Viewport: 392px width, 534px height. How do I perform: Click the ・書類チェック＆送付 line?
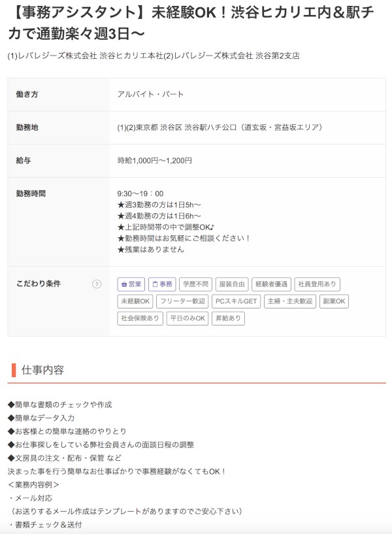click(x=44, y=524)
